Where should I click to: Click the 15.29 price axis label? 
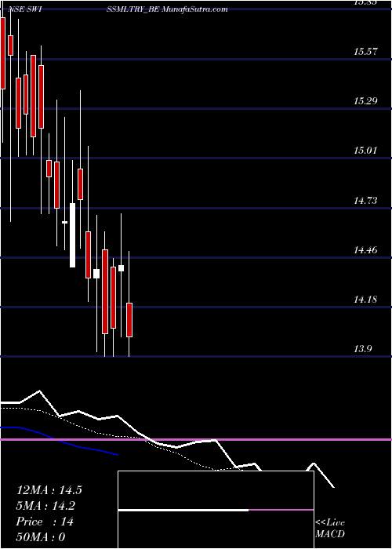point(365,101)
